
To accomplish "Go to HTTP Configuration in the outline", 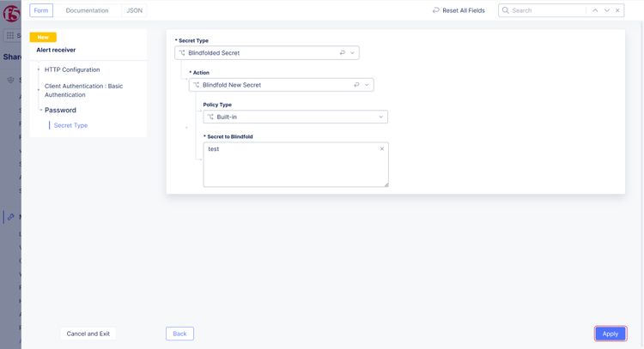I will [72, 69].
